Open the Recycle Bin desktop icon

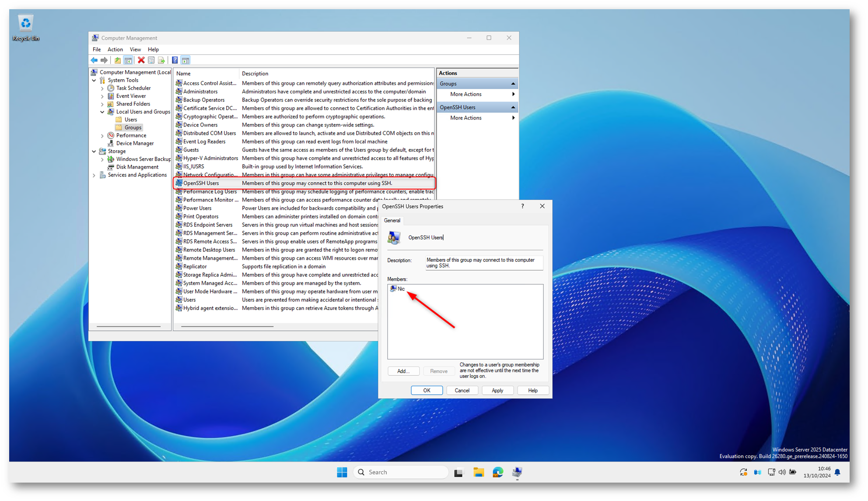[x=26, y=28]
